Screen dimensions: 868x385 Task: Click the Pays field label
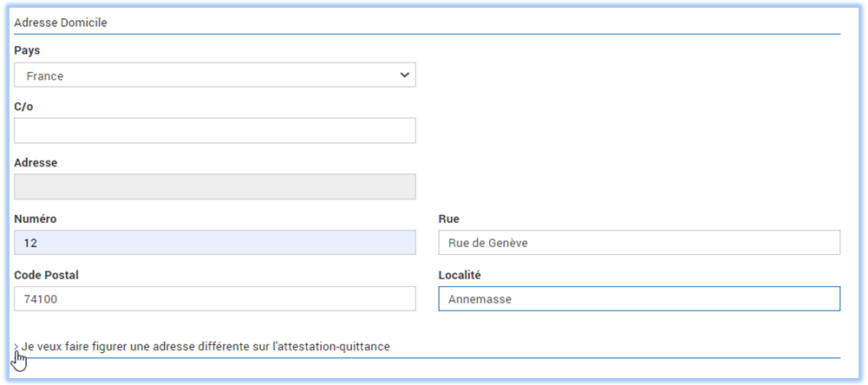[x=27, y=51]
